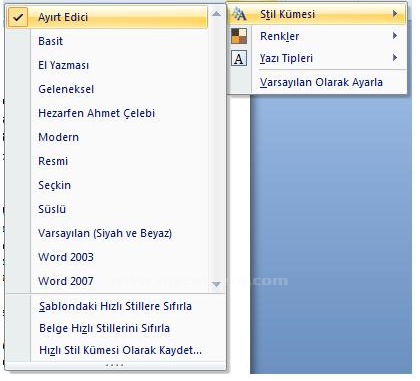This screenshot has height=381, width=420.
Task: Choose Varsayılan Olarak Ayarla
Action: pos(317,82)
